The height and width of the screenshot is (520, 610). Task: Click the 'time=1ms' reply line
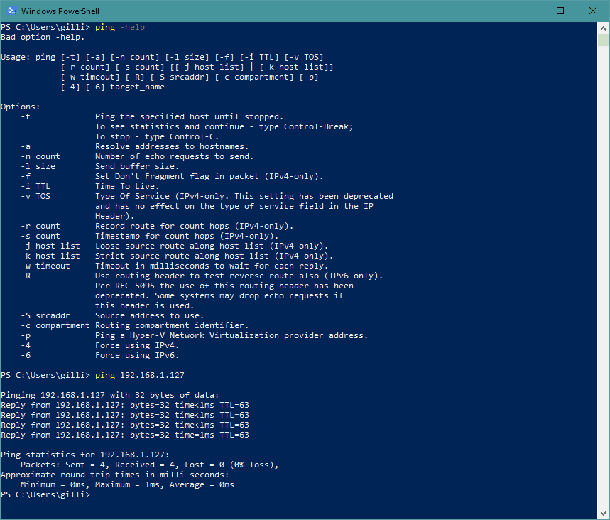click(x=125, y=435)
